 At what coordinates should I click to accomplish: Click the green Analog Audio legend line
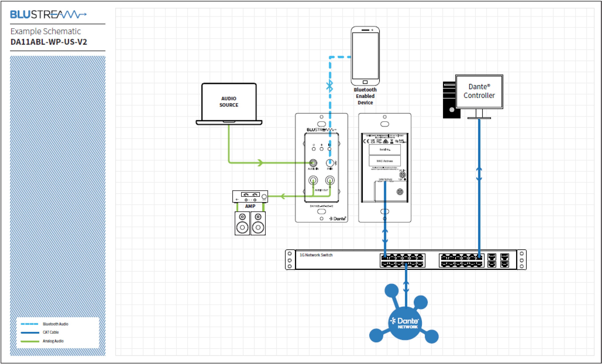pos(30,341)
